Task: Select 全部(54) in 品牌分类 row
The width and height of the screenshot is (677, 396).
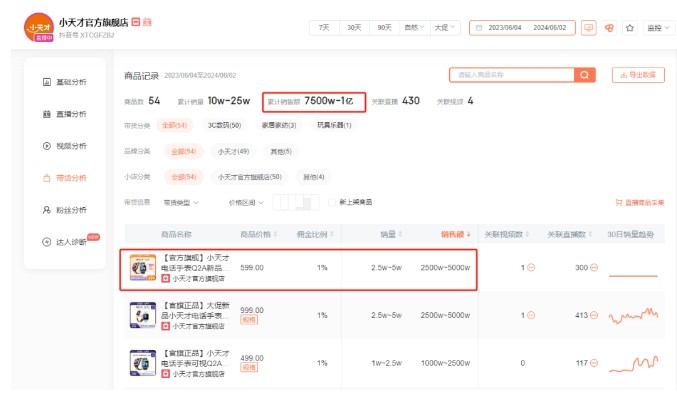Action: coord(183,152)
